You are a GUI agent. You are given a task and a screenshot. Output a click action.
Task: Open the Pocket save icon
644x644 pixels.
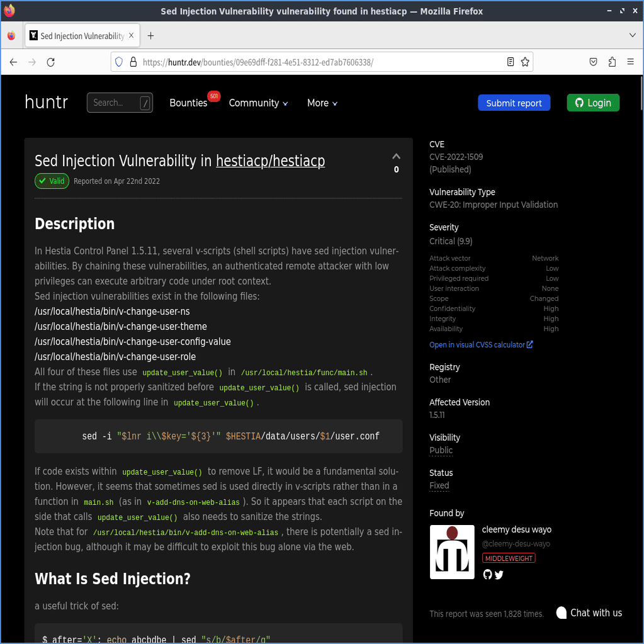pos(593,62)
